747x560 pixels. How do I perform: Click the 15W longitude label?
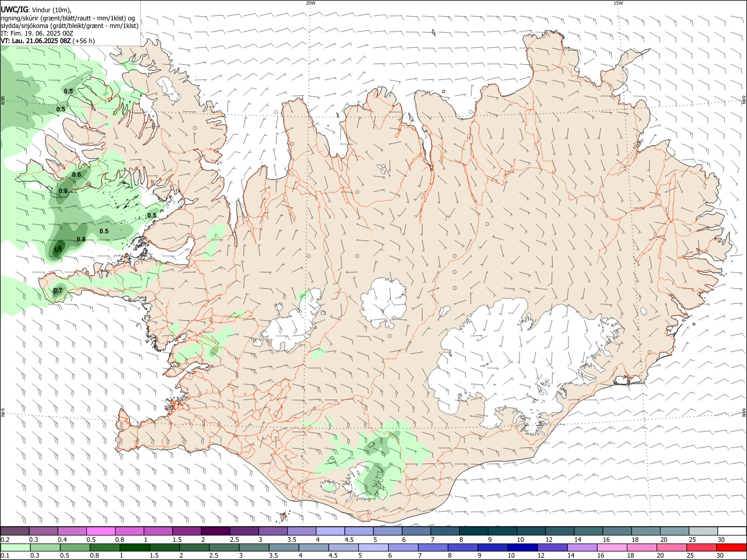[x=619, y=3]
